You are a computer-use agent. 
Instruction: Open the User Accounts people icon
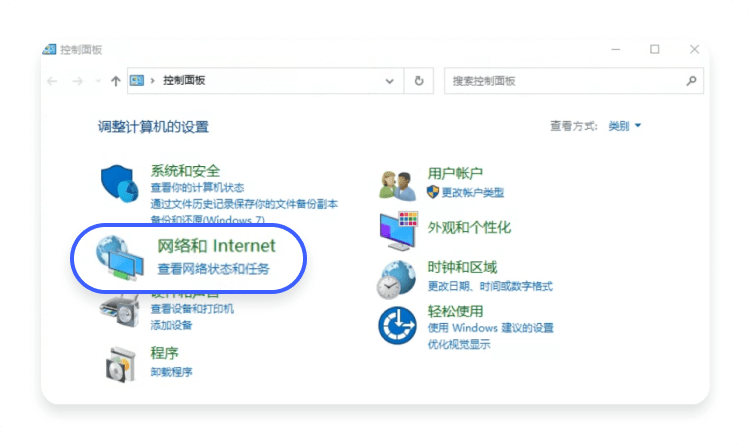[397, 186]
